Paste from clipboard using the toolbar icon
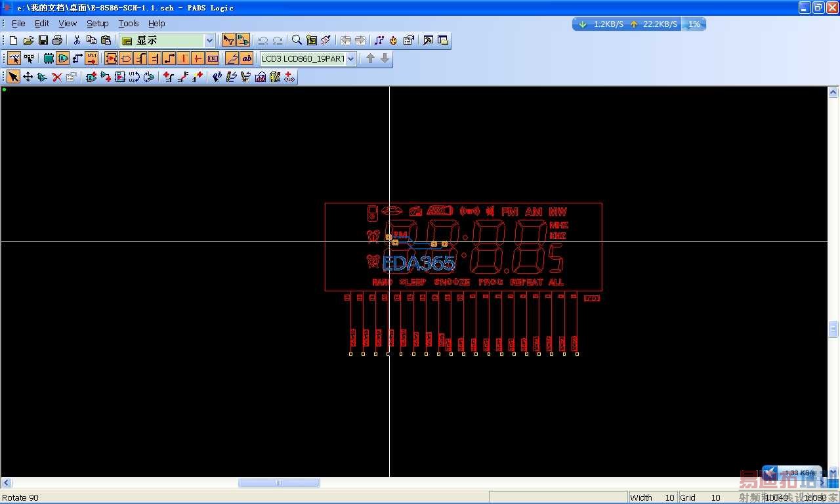 tap(106, 40)
